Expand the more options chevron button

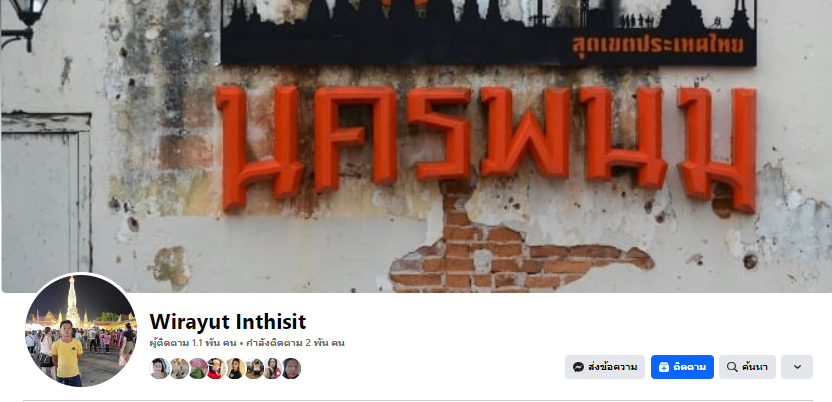796,367
